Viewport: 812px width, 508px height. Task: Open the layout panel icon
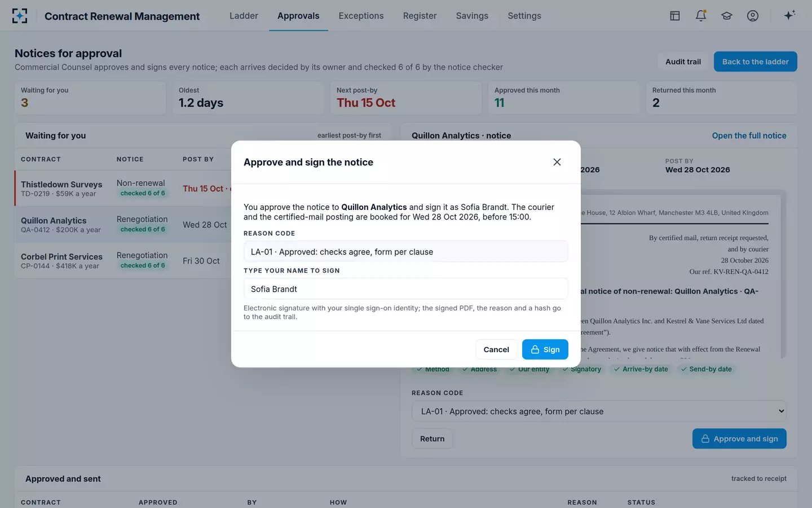pyautogui.click(x=675, y=16)
